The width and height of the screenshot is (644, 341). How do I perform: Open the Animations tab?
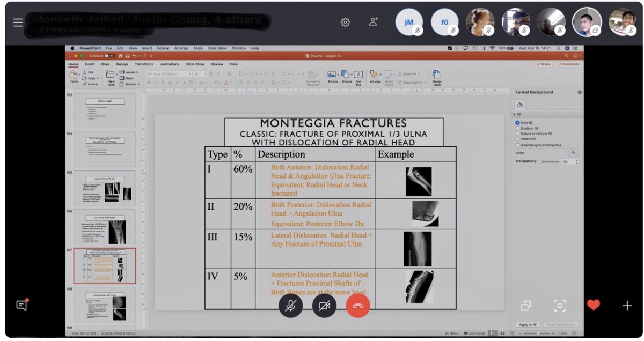[170, 64]
